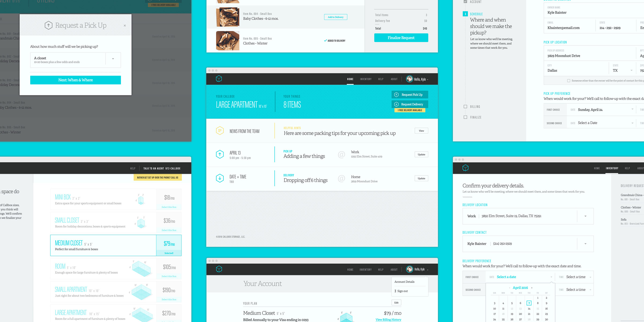Click the delivery drop-off icon
644x322 pixels.
[x=219, y=178]
